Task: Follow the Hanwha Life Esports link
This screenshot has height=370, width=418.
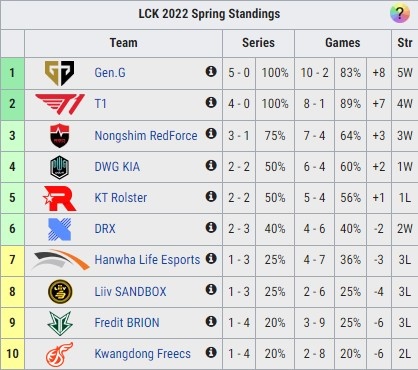Action: (x=147, y=260)
